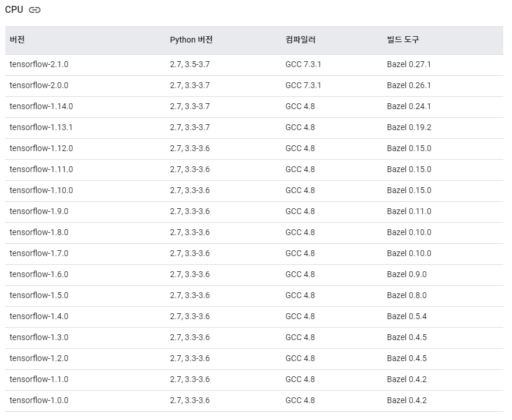Click Python version cell of tensorflow-1.12.0
The height and width of the screenshot is (420, 512).
click(x=190, y=148)
